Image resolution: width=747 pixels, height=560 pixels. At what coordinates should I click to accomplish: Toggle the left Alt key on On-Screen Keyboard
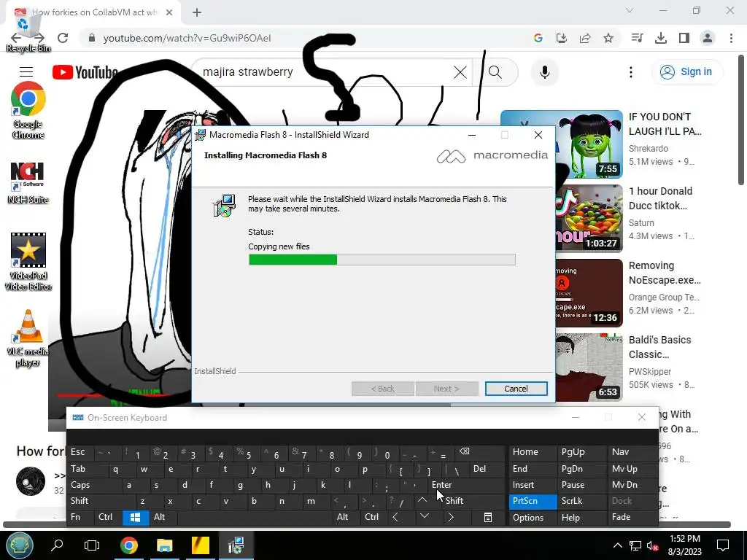(x=163, y=517)
